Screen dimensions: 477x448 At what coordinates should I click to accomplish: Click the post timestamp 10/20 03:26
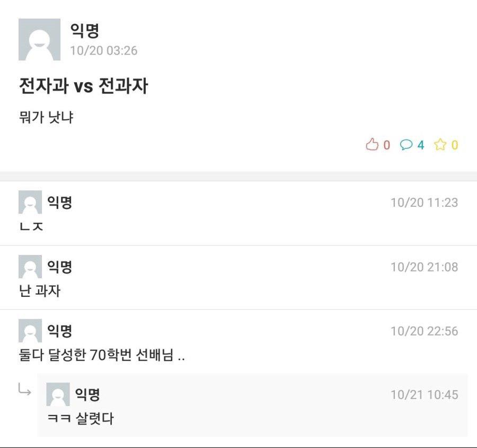coord(103,51)
